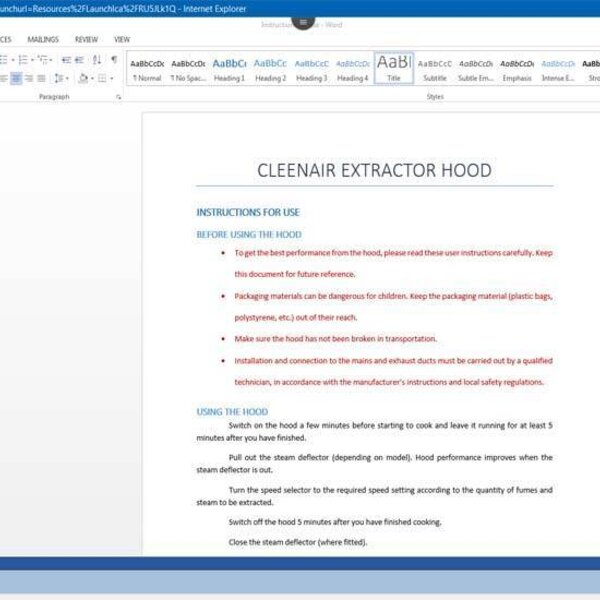Screen dimensions: 600x600
Task: Apply bullet list formatting
Action: [3, 60]
